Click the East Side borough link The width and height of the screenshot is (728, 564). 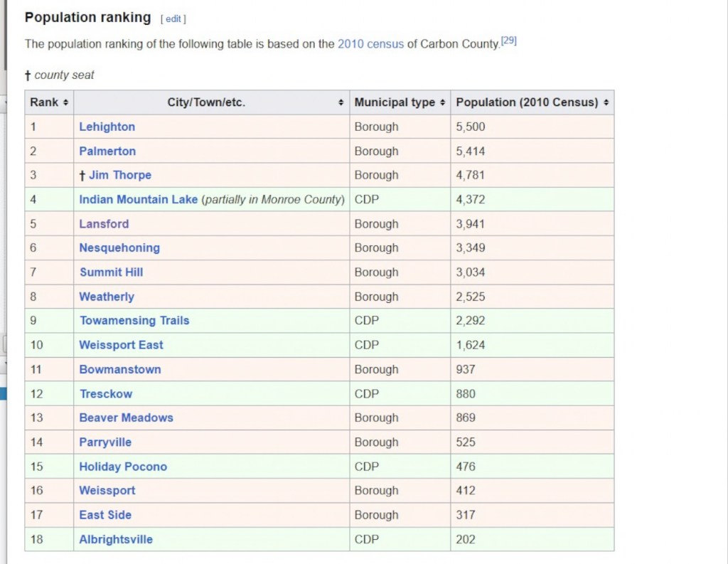(105, 515)
